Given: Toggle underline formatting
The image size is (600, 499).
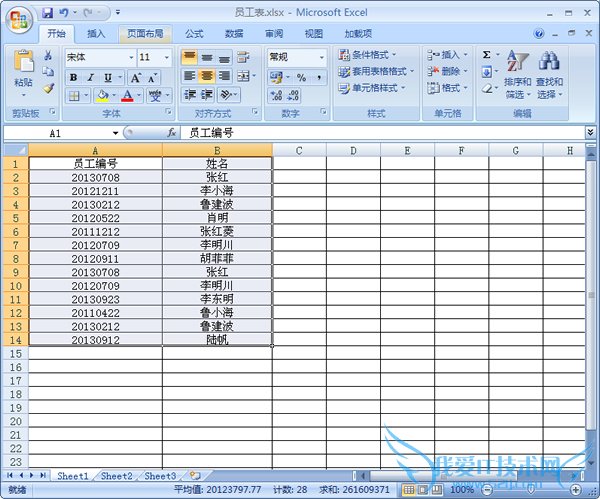Looking at the screenshot, I should (108, 78).
